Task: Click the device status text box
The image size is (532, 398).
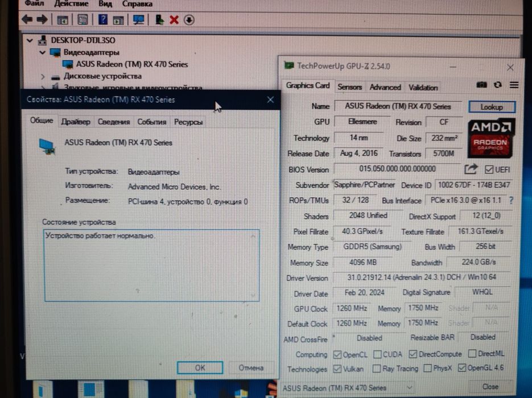Action: pos(152,266)
